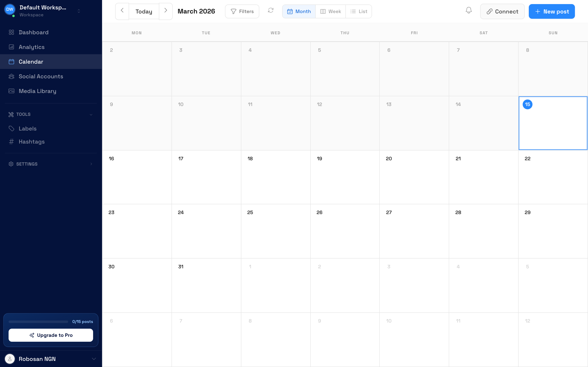The width and height of the screenshot is (588, 367).
Task: Open the workspace switcher chevron
Action: point(79,11)
